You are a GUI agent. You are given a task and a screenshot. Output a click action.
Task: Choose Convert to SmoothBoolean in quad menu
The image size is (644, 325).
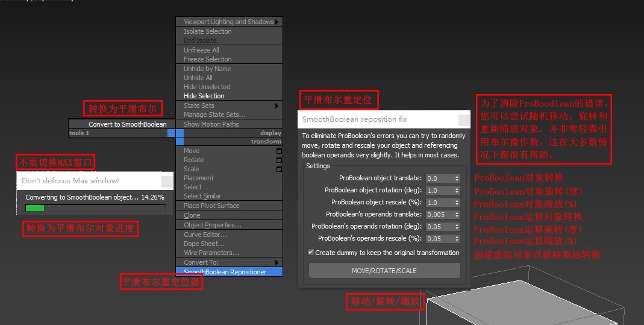[127, 124]
